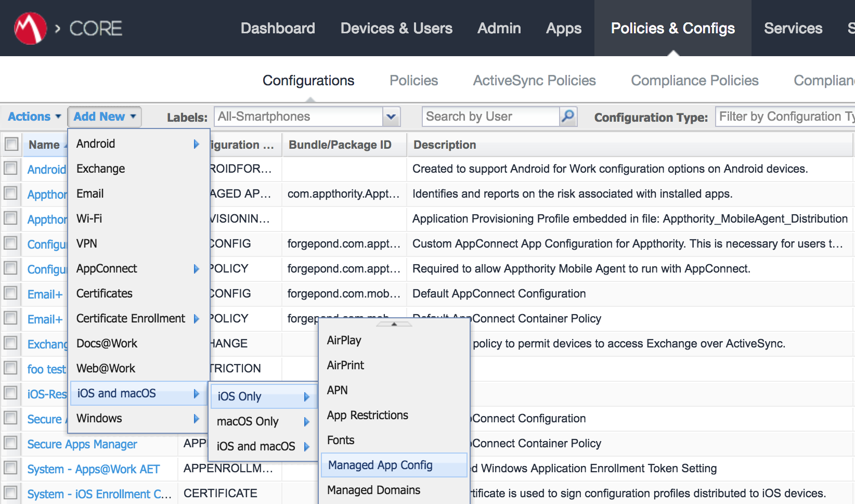Image resolution: width=855 pixels, height=504 pixels.
Task: Open the Secure Apps Manager configuration link
Action: click(82, 444)
